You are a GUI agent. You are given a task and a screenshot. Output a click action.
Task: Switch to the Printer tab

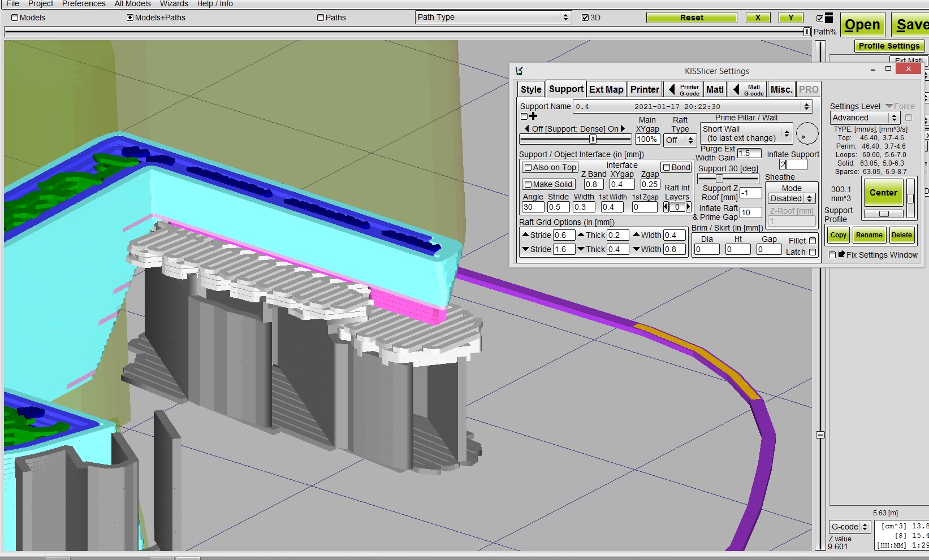645,89
